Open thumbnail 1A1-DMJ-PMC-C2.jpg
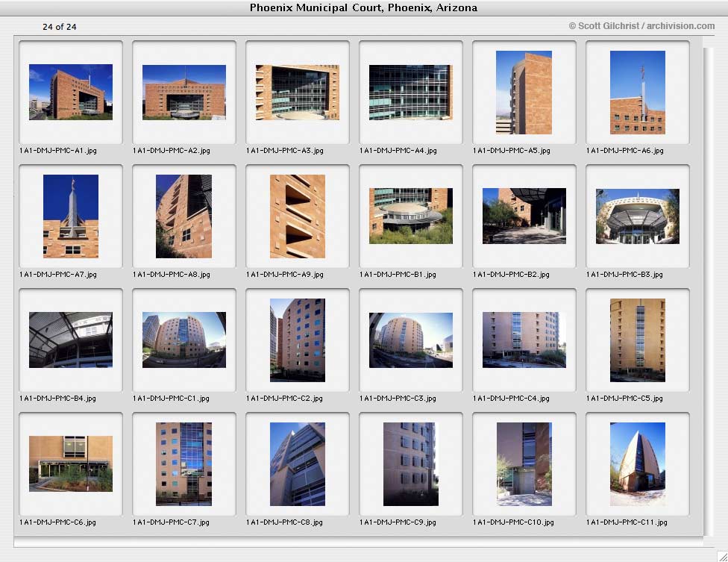Image resolution: width=728 pixels, height=562 pixels. click(x=297, y=340)
